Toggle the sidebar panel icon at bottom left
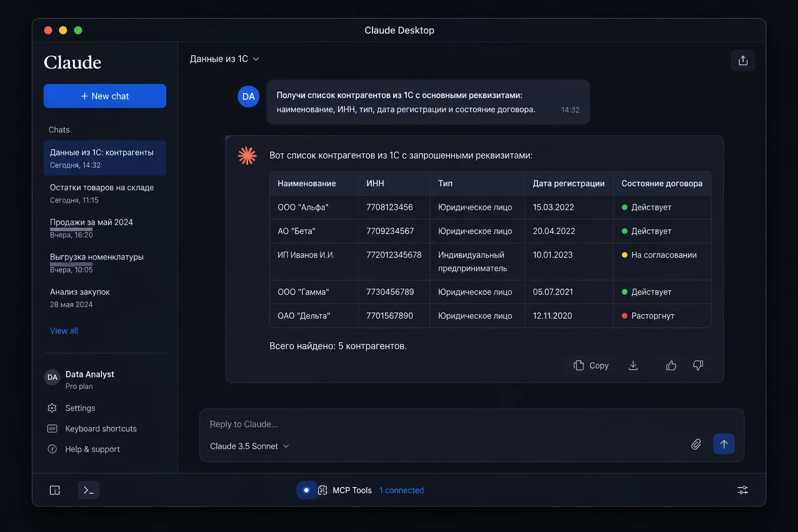This screenshot has width=798, height=532. point(55,490)
